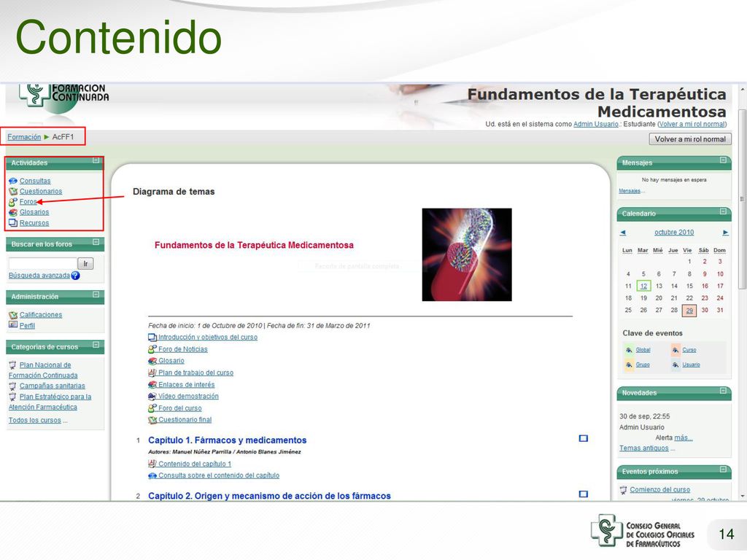Click icon beside Plan Estratégico link
Image resolution: width=747 pixels, height=560 pixels.
(x=13, y=397)
